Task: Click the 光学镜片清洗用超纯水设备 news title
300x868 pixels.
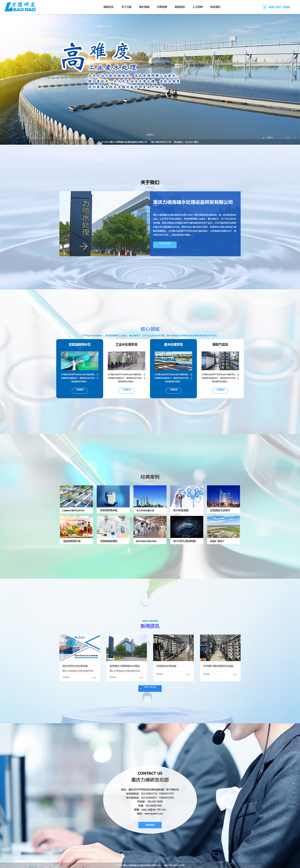Action: pyautogui.click(x=218, y=666)
